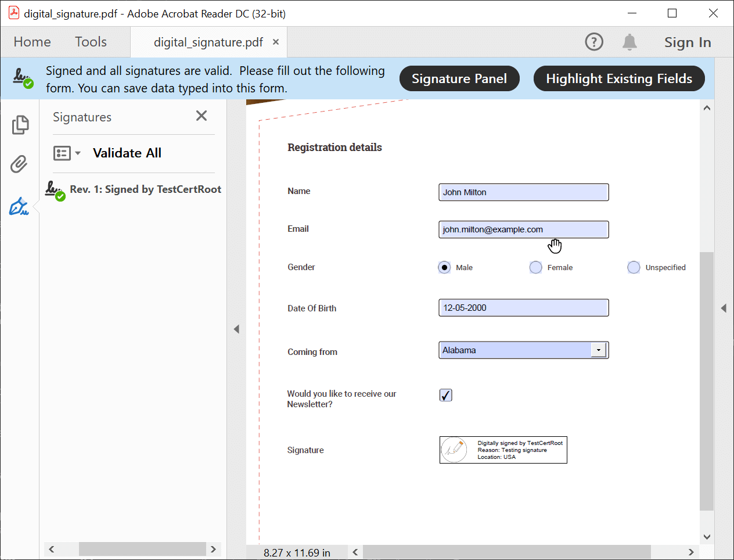
Task: Click the digital signature stamp field
Action: tap(503, 450)
